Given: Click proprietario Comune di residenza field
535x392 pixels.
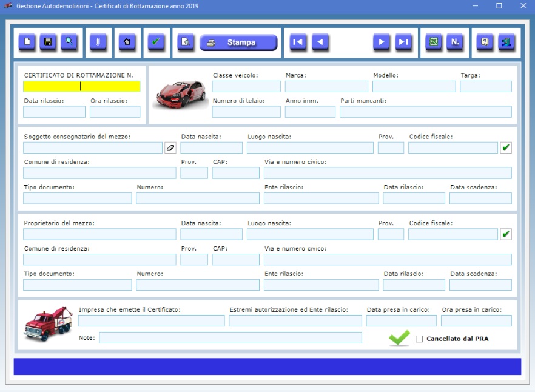Looking at the screenshot, I should click(x=99, y=260).
